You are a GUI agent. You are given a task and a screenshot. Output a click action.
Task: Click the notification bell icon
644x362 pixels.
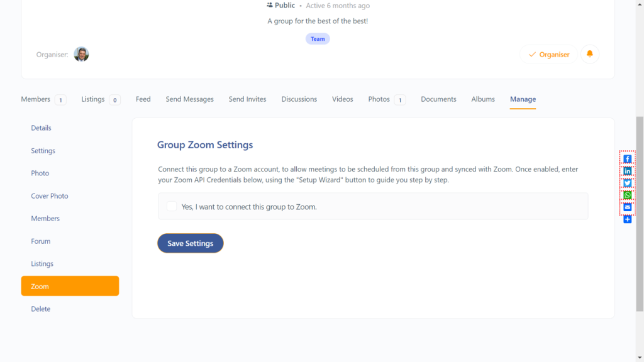point(590,54)
